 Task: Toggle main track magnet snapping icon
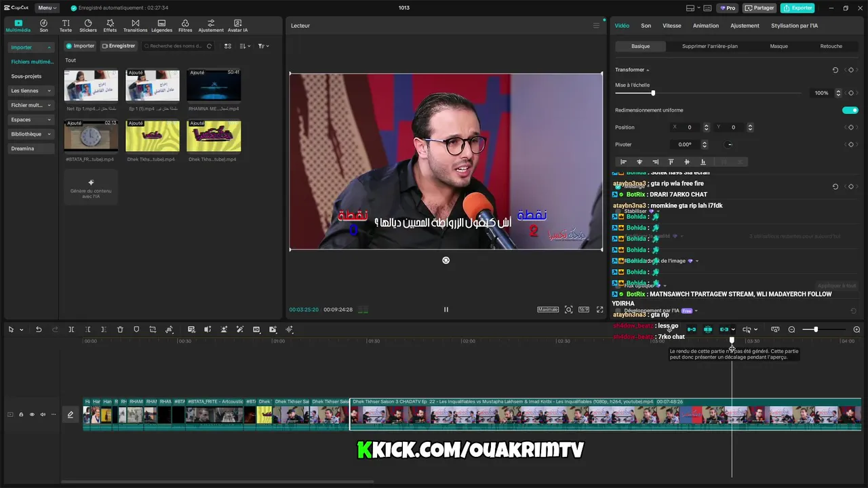692,329
